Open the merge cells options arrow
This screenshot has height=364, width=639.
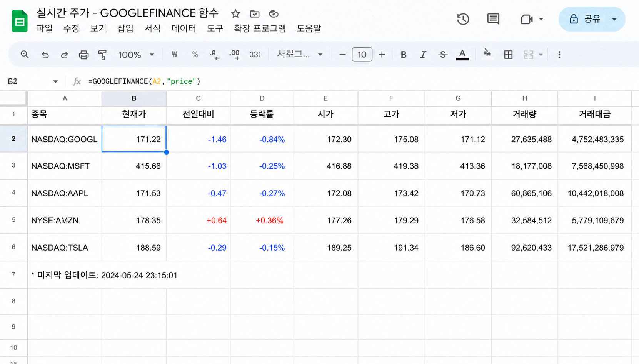[541, 55]
